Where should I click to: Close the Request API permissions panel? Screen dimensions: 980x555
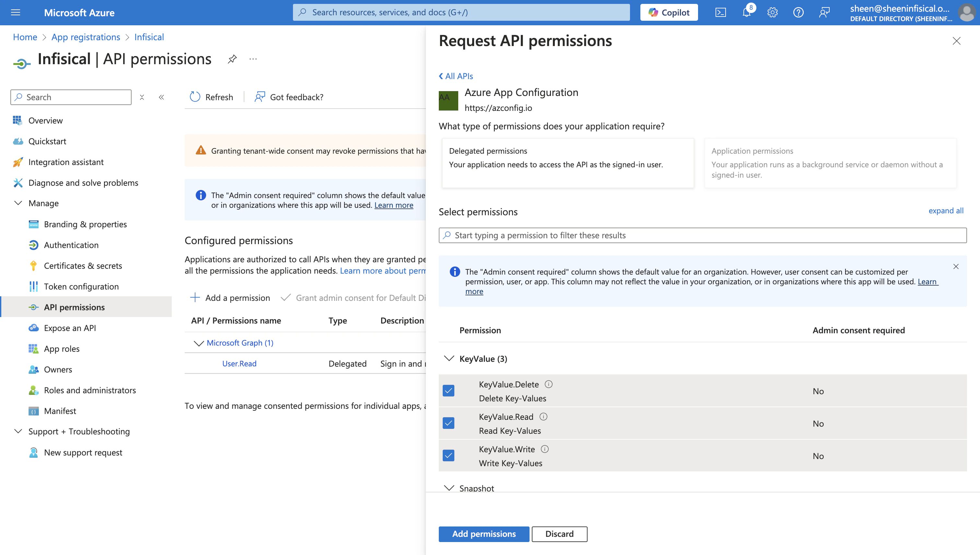956,41
